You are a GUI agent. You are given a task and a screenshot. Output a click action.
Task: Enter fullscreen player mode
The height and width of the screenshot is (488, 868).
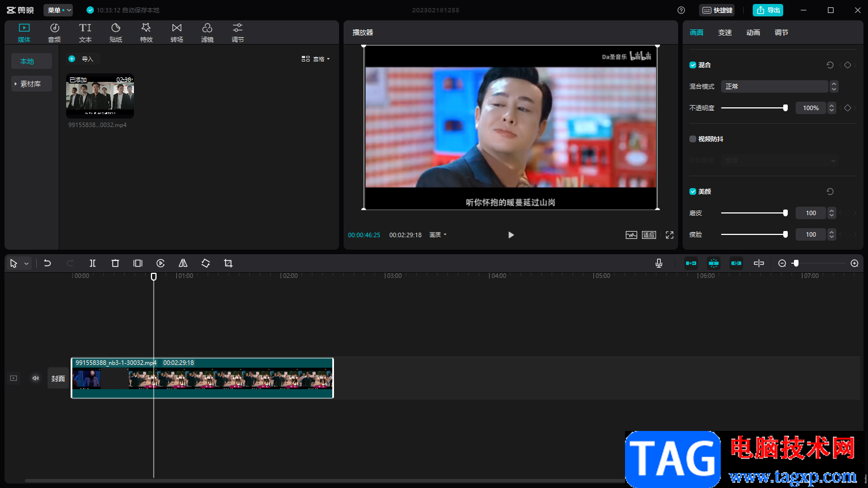670,235
